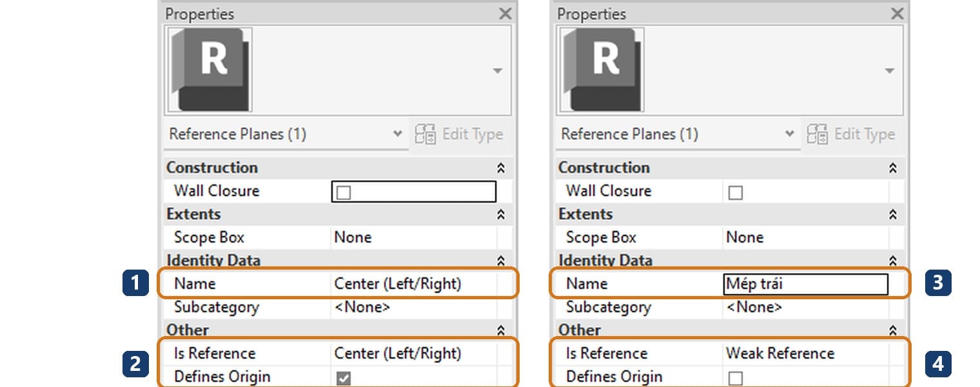Collapse Construction section in left panel
Screen dimensions: 980x387
click(x=501, y=168)
